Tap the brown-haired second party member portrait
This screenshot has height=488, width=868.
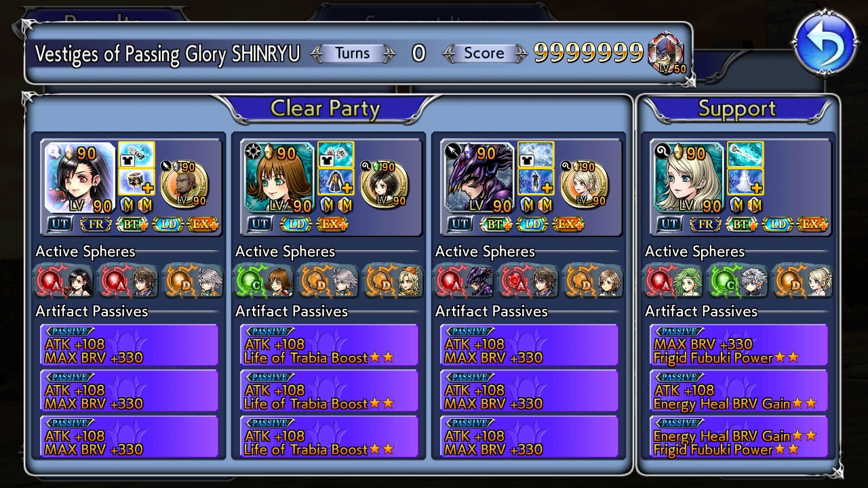279,177
